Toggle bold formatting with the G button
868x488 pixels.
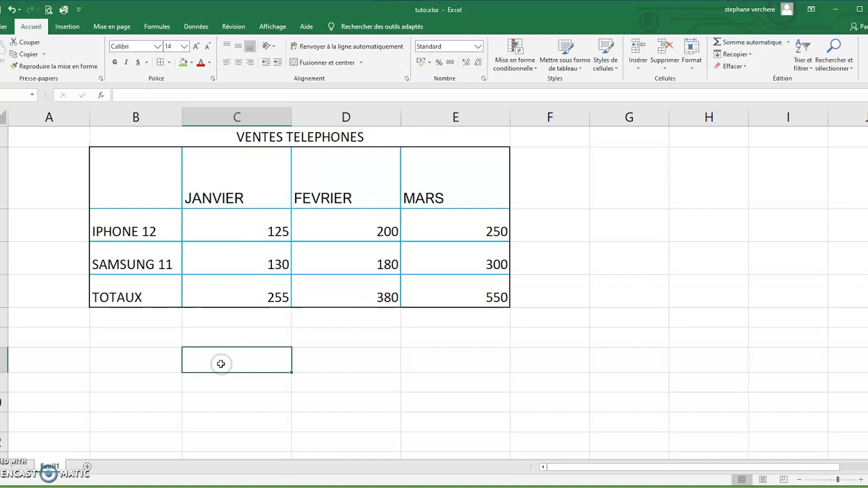pos(115,62)
